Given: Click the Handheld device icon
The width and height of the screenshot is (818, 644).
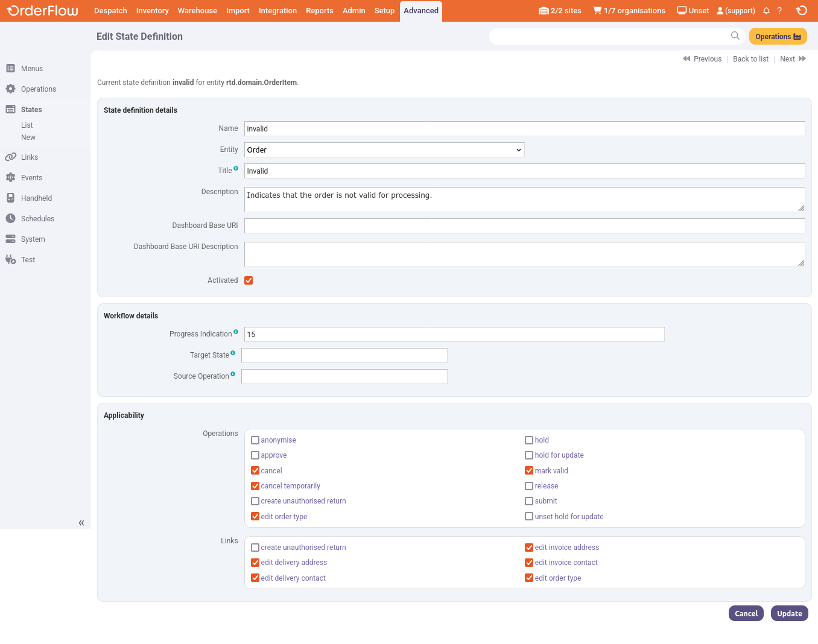Looking at the screenshot, I should [x=10, y=198].
